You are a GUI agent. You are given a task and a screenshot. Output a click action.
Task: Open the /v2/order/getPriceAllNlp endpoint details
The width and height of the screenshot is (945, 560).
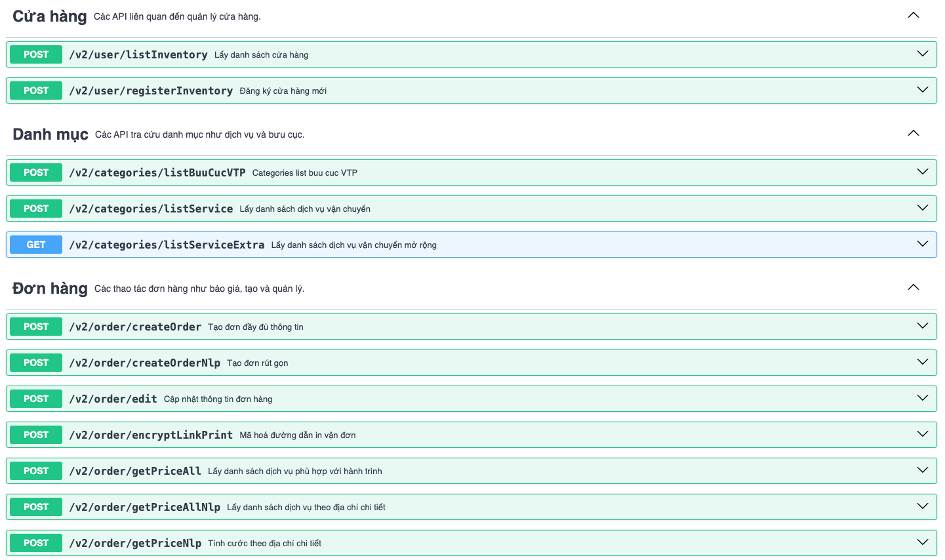[x=922, y=506]
